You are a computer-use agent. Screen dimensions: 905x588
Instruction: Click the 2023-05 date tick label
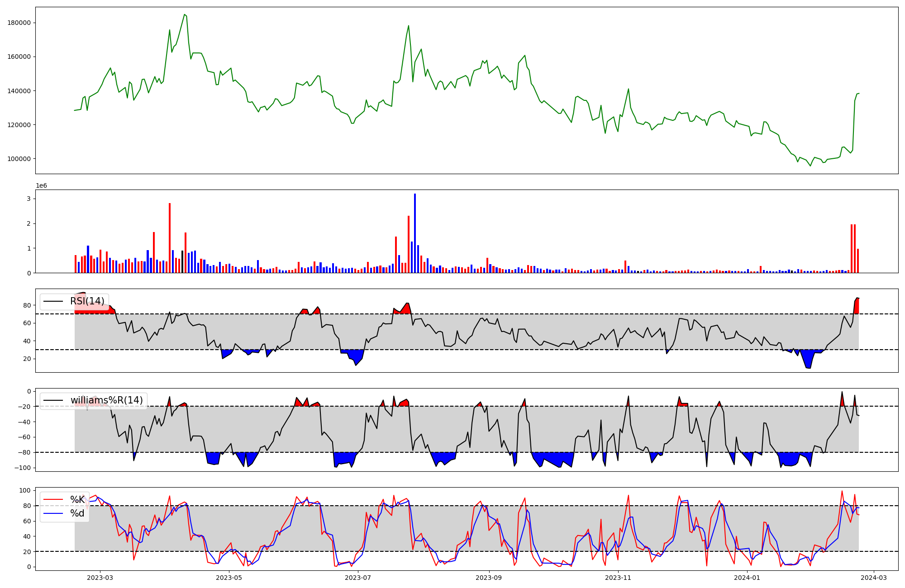229,578
